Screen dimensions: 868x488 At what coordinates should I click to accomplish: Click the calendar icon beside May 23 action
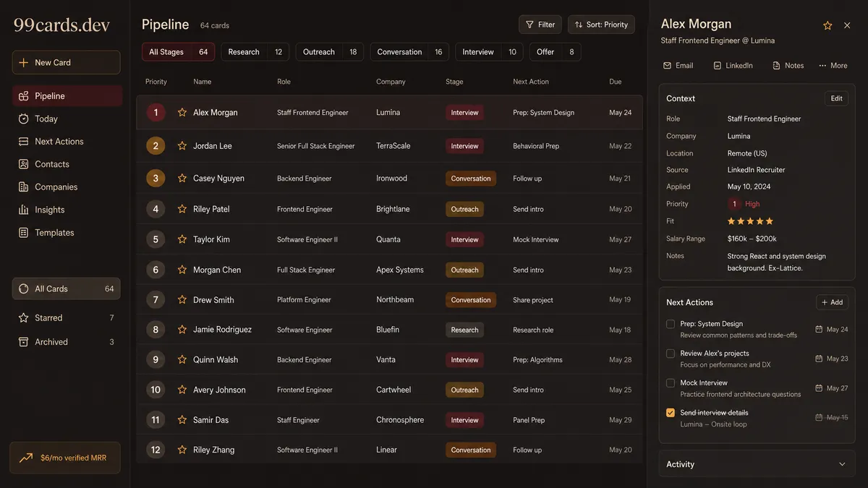[x=819, y=359]
